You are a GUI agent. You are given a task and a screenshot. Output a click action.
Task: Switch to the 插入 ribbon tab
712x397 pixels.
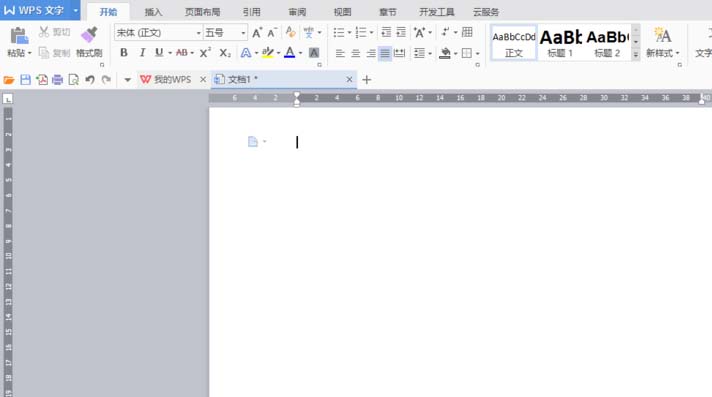pos(153,12)
